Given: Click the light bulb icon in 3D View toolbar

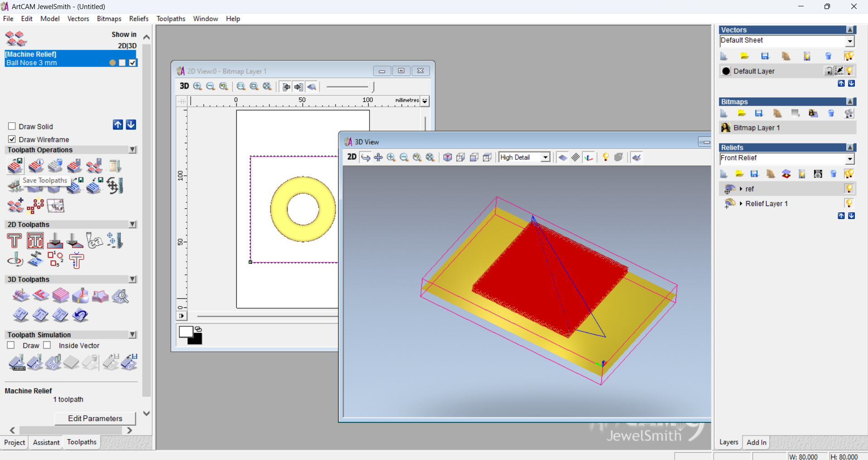Looking at the screenshot, I should click(605, 157).
